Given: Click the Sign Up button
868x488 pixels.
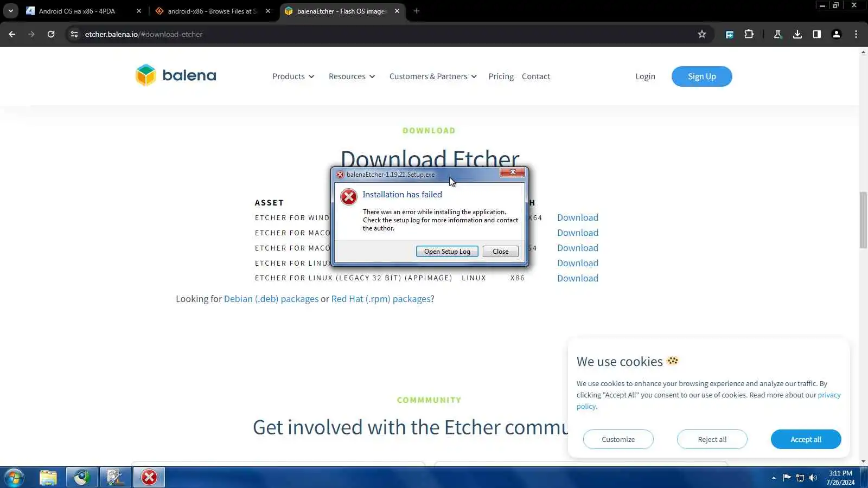Looking at the screenshot, I should click(x=701, y=76).
